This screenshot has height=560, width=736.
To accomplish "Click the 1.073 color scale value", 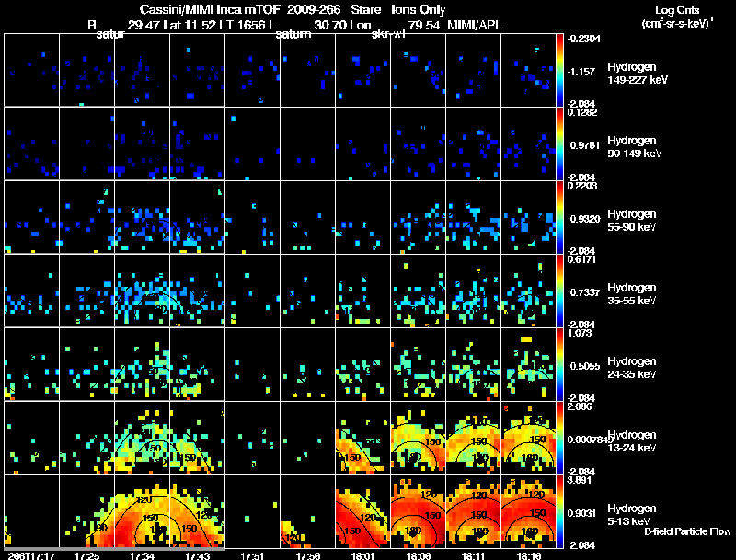I will tap(580, 333).
